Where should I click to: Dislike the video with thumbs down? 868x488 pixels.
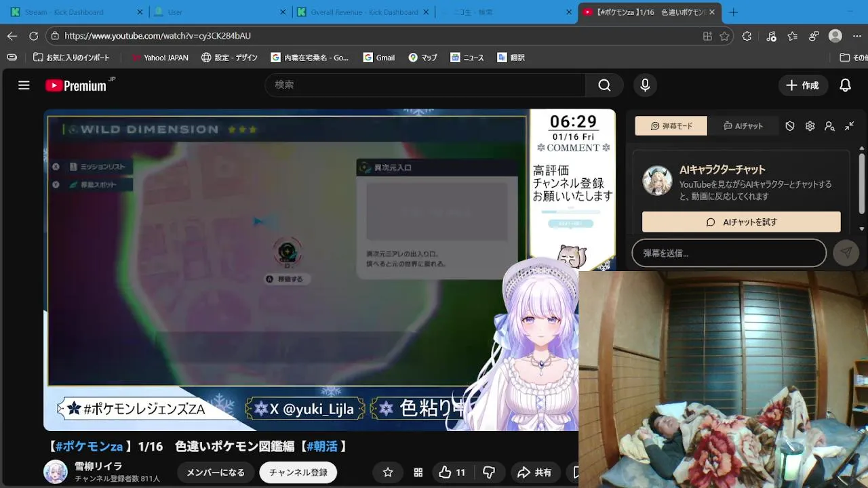(x=489, y=472)
